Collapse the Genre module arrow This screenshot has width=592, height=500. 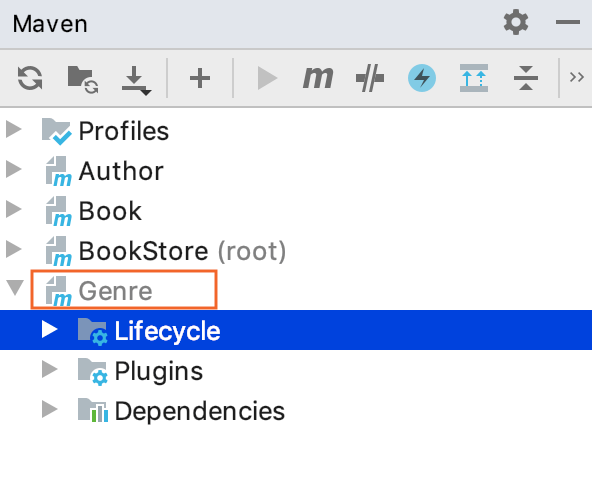15,288
